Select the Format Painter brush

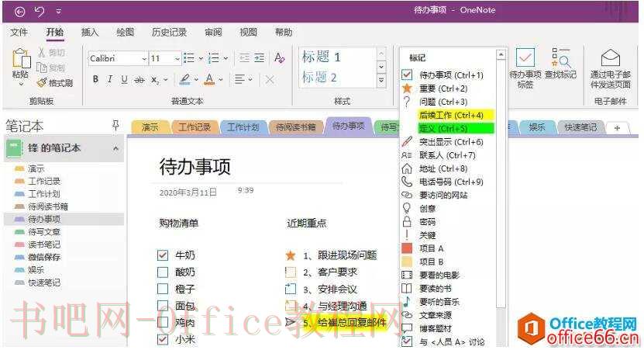[x=42, y=83]
